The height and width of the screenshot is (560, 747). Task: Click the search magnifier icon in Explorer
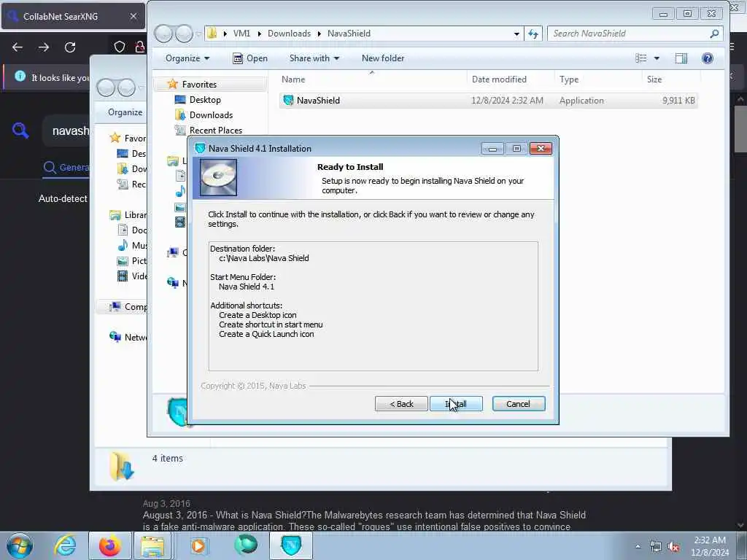714,34
